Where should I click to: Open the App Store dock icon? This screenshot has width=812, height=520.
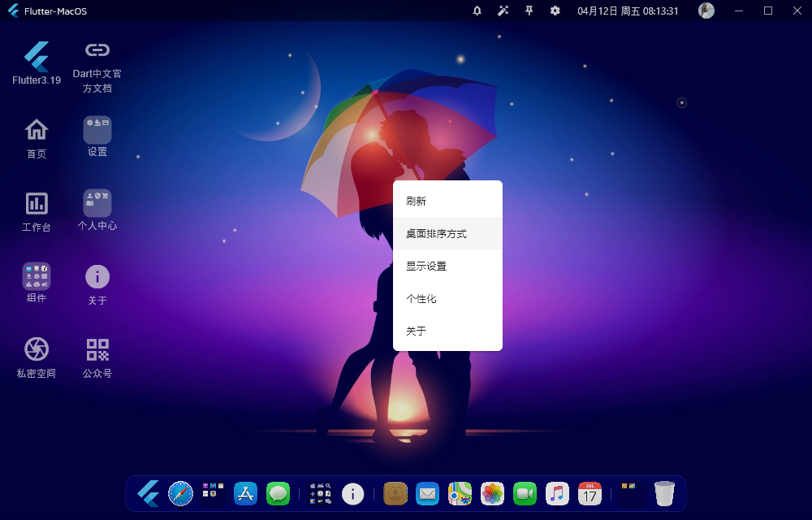(245, 493)
